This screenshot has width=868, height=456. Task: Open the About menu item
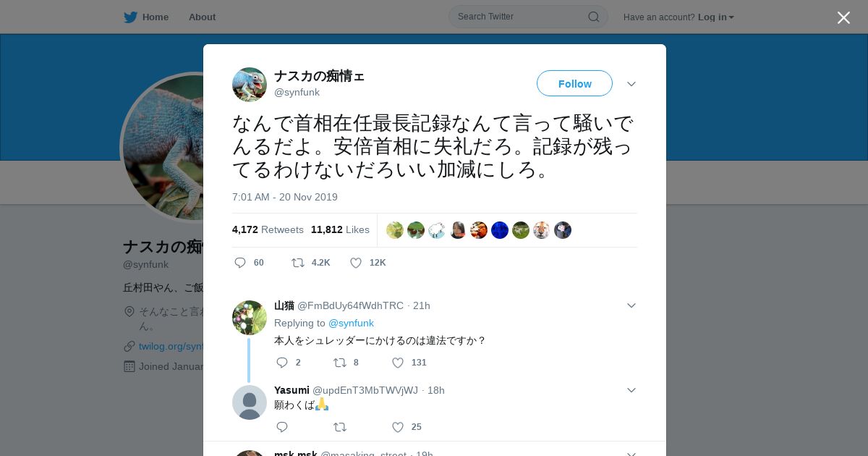[202, 17]
